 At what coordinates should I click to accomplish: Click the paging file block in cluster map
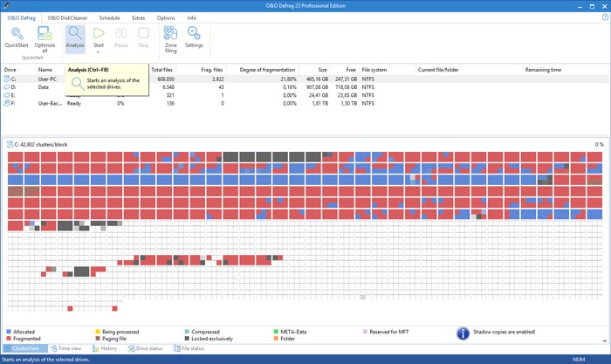(15, 191)
